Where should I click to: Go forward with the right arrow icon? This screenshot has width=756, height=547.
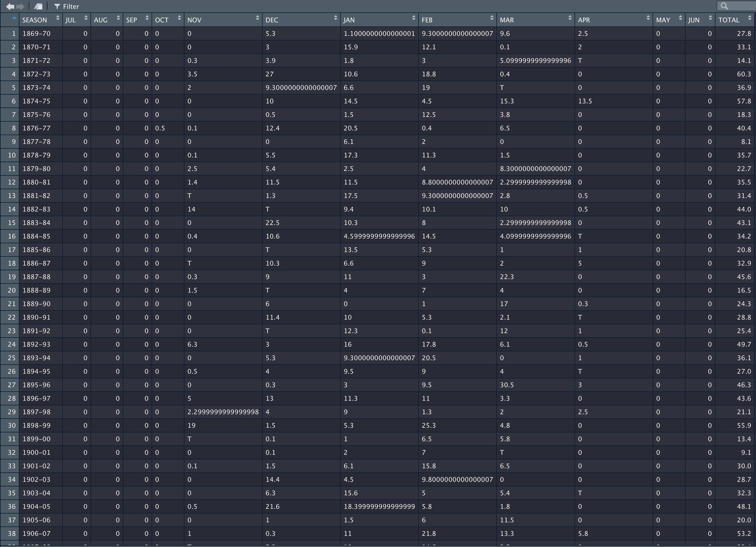(20, 6)
